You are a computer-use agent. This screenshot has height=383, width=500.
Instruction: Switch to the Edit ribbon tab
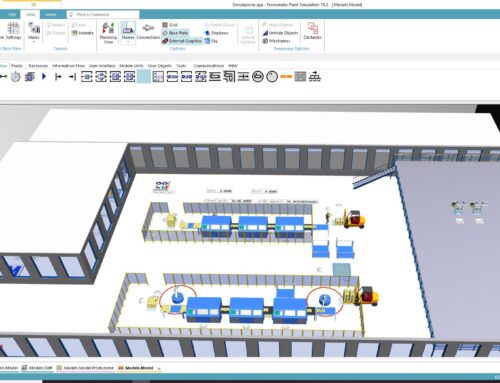pos(12,14)
